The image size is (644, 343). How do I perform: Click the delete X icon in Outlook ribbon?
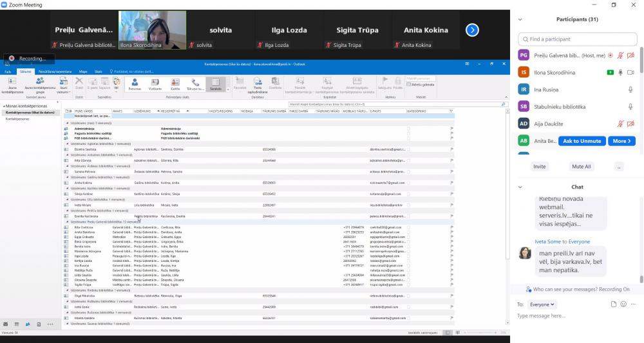pos(79,81)
